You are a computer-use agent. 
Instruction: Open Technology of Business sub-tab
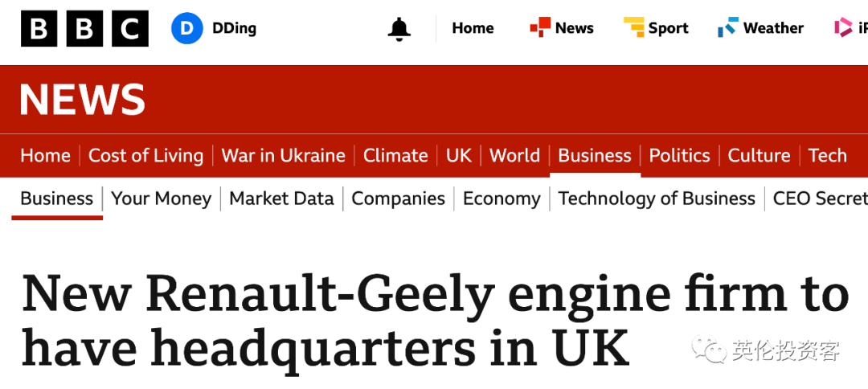click(657, 199)
